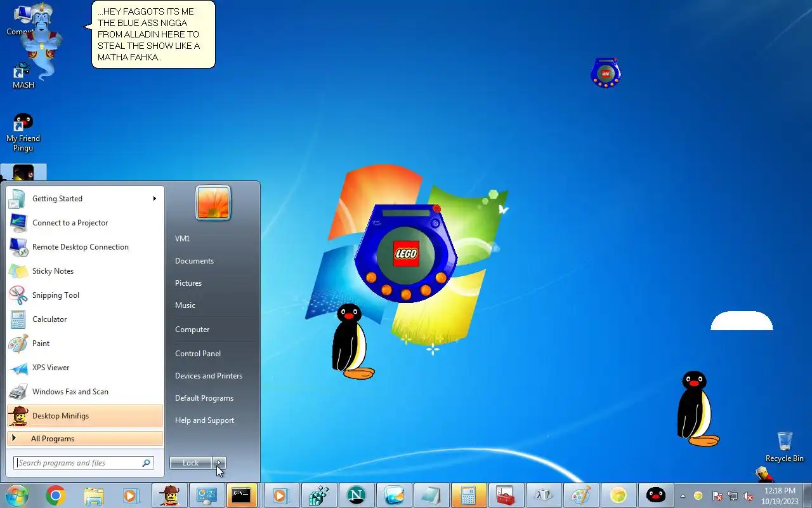Launch Remote Desktop Connection
The width and height of the screenshot is (812, 508).
tap(85, 247)
